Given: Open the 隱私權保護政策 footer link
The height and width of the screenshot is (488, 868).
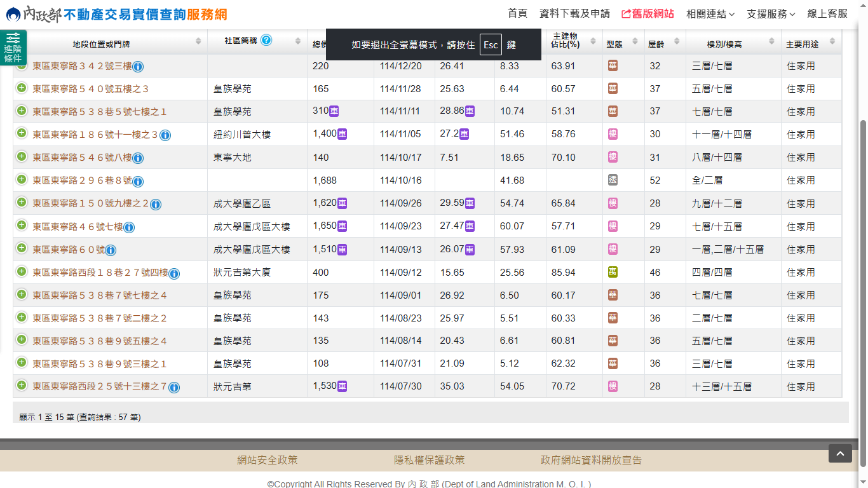Looking at the screenshot, I should pos(429,460).
